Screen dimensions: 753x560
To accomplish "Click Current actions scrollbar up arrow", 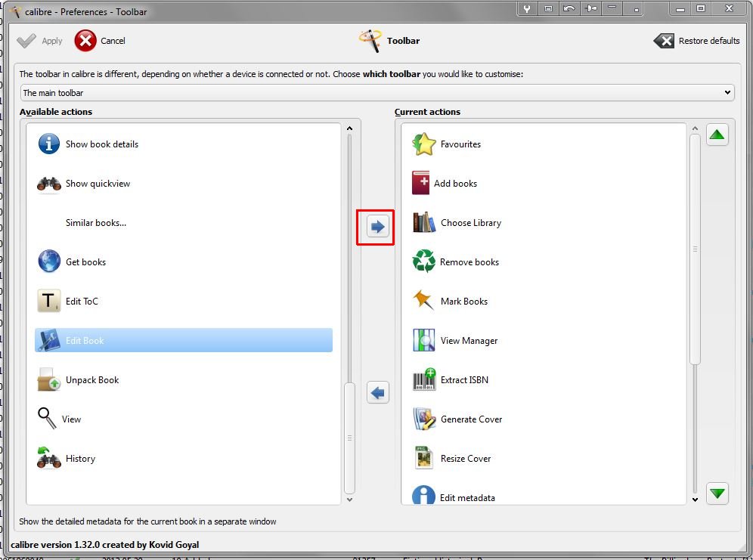I will 695,128.
